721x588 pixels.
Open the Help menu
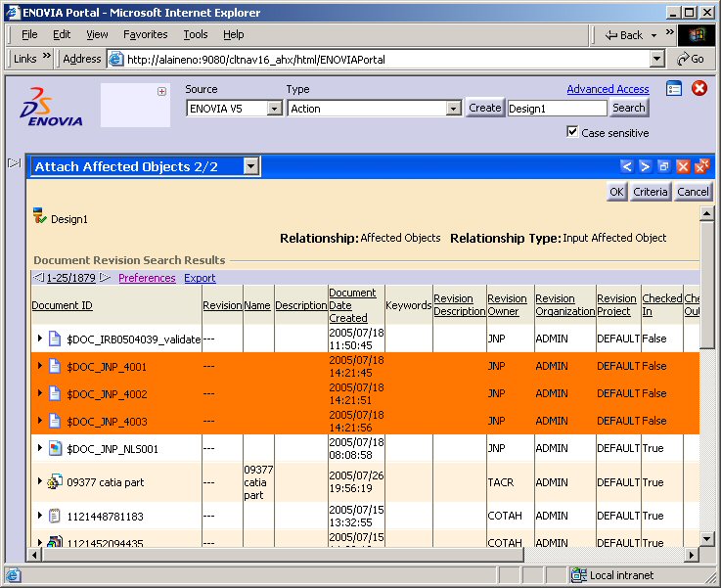[234, 34]
